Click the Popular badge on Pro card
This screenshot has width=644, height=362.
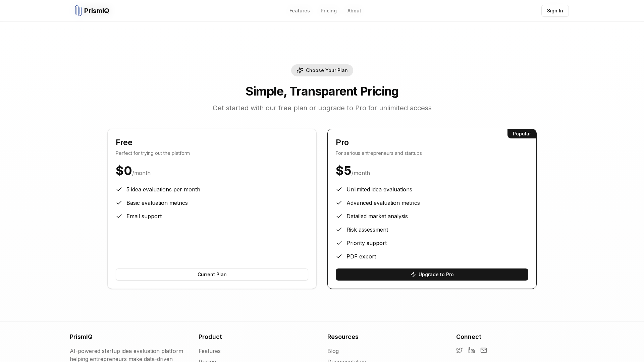click(522, 134)
